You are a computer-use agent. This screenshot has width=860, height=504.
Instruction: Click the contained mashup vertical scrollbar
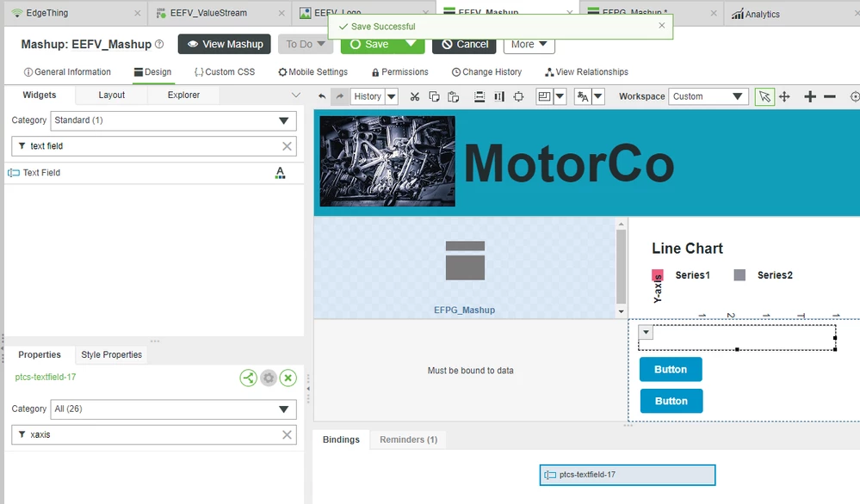click(621, 267)
